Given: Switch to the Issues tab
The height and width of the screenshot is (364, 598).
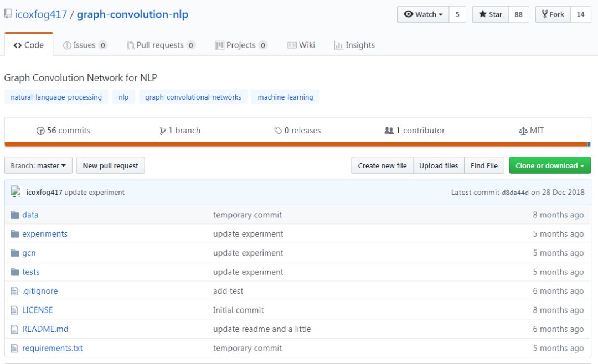Looking at the screenshot, I should pos(85,45).
